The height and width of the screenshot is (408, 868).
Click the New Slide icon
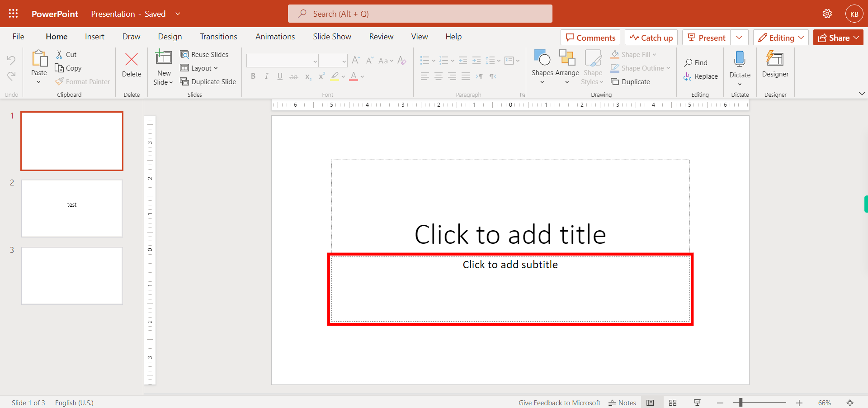[x=164, y=57]
